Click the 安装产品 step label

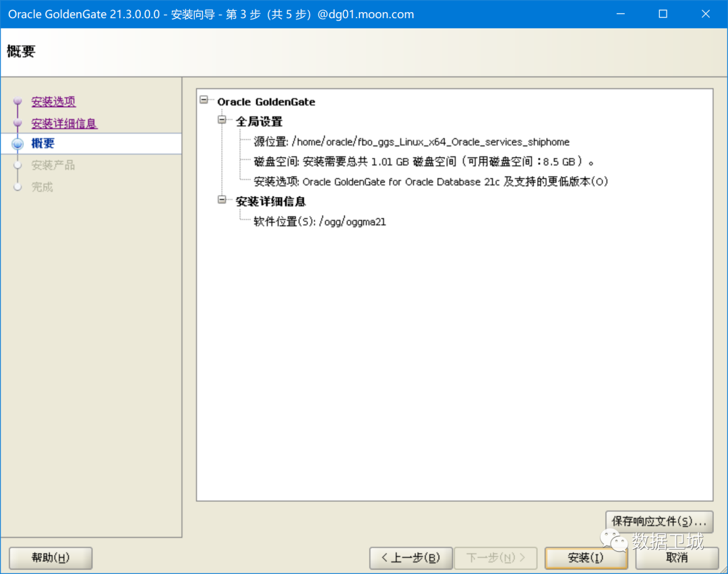[x=53, y=165]
